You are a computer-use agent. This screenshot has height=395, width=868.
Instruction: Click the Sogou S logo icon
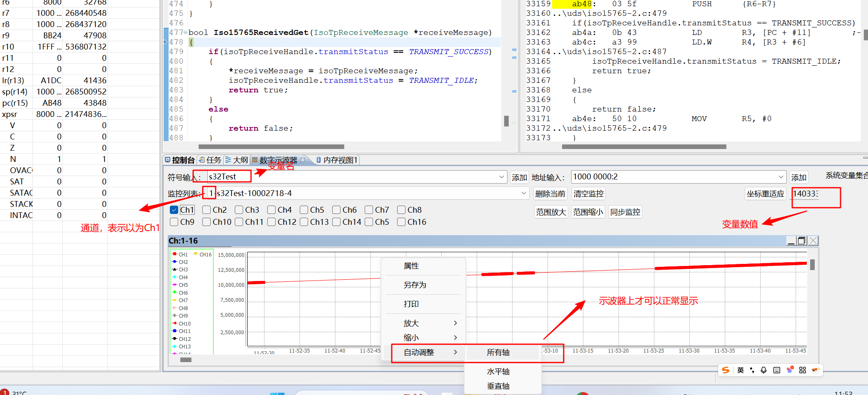[x=726, y=370]
